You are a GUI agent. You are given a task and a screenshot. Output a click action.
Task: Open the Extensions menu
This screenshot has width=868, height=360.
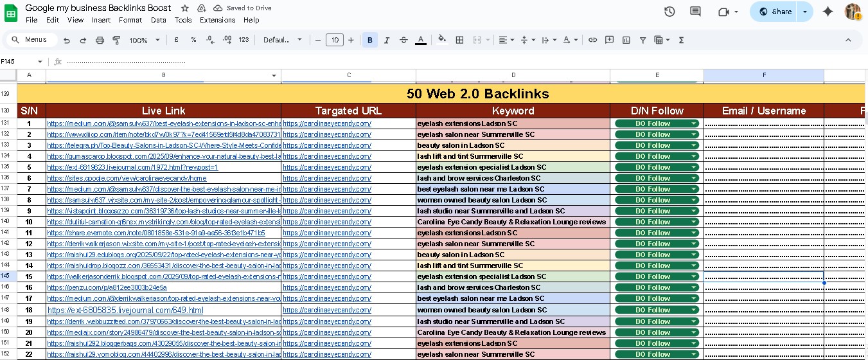[217, 20]
